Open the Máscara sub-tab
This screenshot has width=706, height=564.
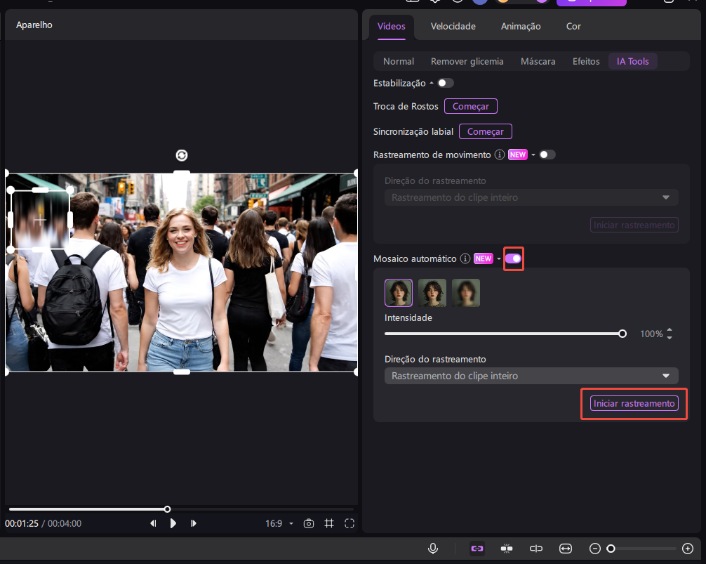click(538, 61)
